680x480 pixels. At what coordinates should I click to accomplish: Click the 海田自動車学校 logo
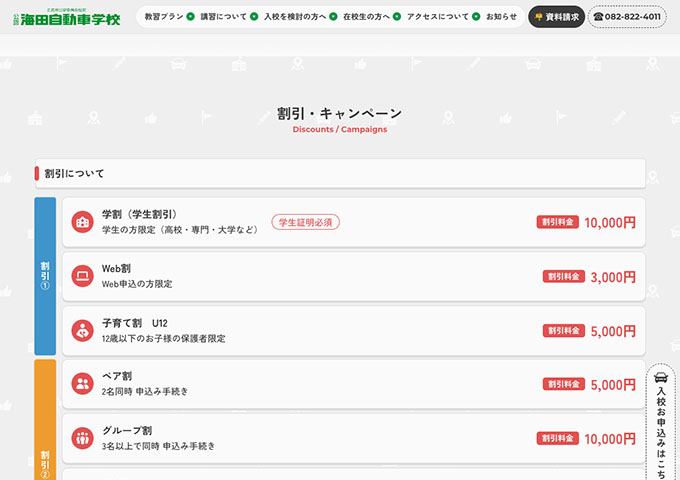coord(66,17)
